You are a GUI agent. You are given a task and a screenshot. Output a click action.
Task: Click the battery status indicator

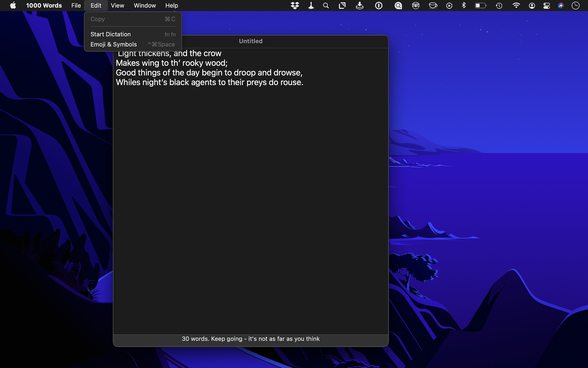click(x=481, y=5)
